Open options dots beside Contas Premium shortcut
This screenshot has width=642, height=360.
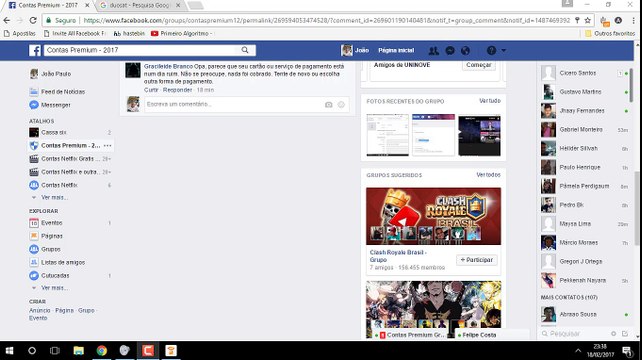[107, 145]
